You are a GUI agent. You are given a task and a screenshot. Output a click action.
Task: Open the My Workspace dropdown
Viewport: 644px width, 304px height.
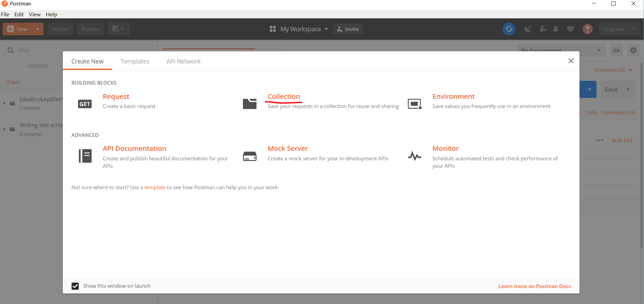(x=299, y=29)
